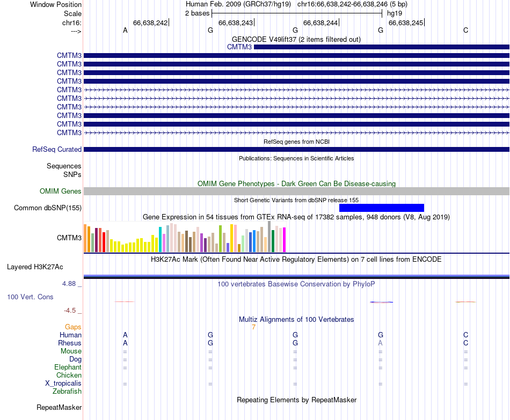510x420 pixels.
Task: Click the CMTM3 label beside the GENCODE title row transcript
Action: click(x=239, y=47)
